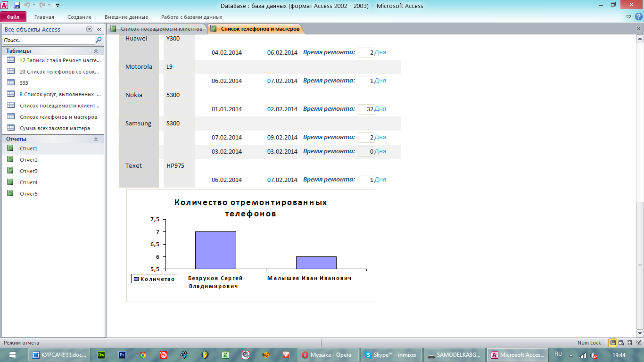Open the Работа с базами данных tab

[x=191, y=17]
